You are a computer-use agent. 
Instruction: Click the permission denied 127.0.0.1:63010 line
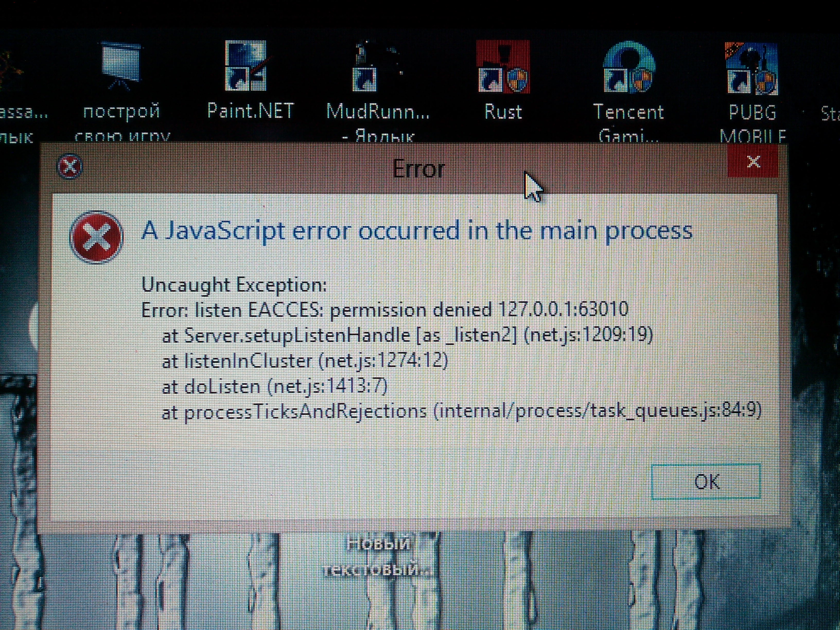385,310
